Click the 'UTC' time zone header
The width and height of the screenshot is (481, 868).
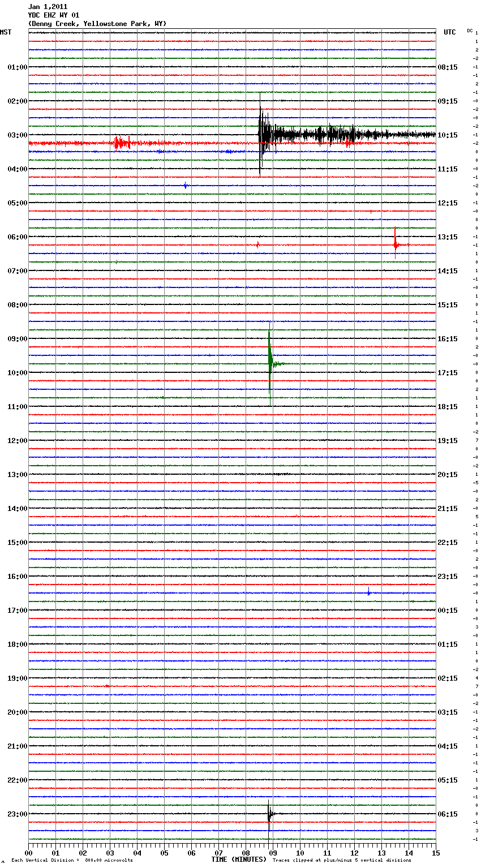(450, 32)
